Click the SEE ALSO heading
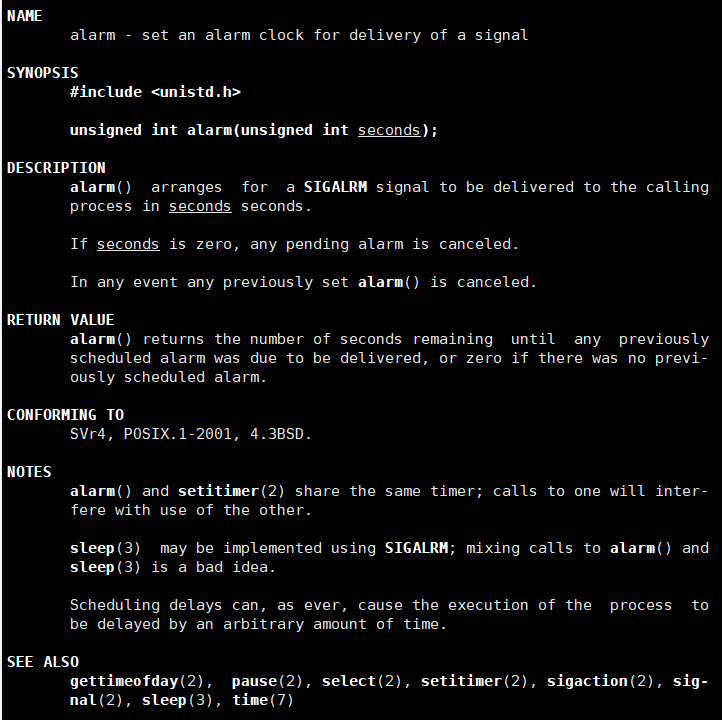 [43, 662]
